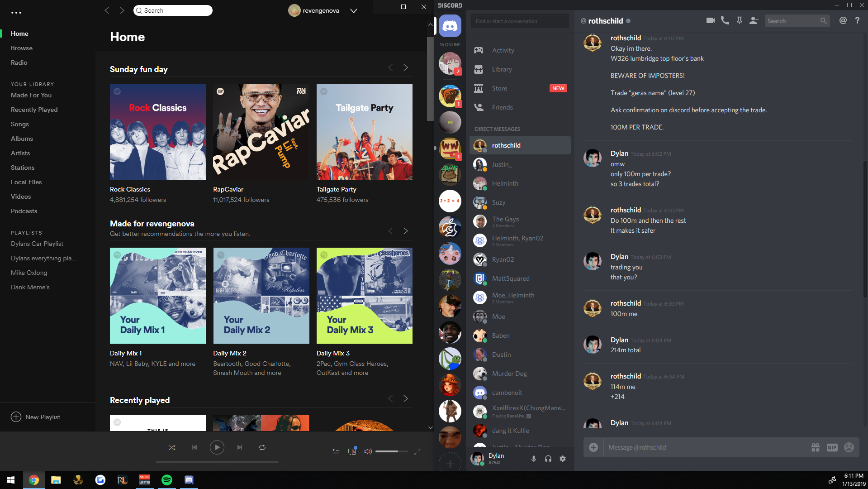
Task: Open the GIF picker in Discord
Action: [832, 447]
